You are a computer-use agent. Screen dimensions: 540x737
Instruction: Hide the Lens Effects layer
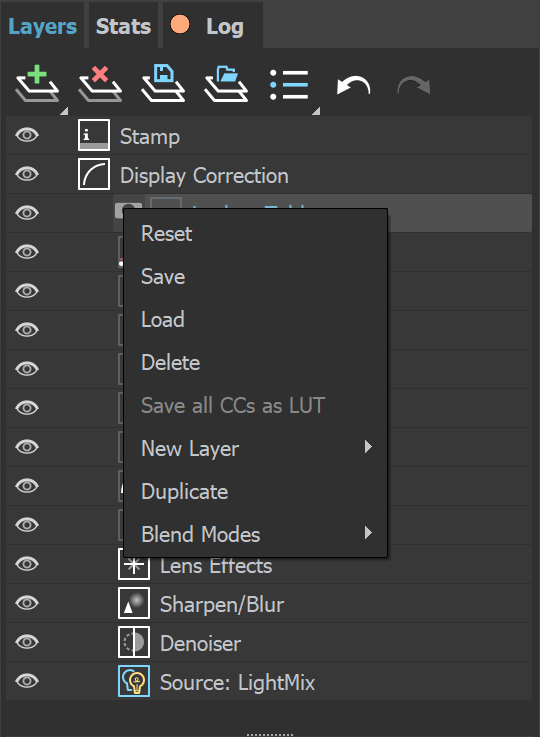(27, 564)
